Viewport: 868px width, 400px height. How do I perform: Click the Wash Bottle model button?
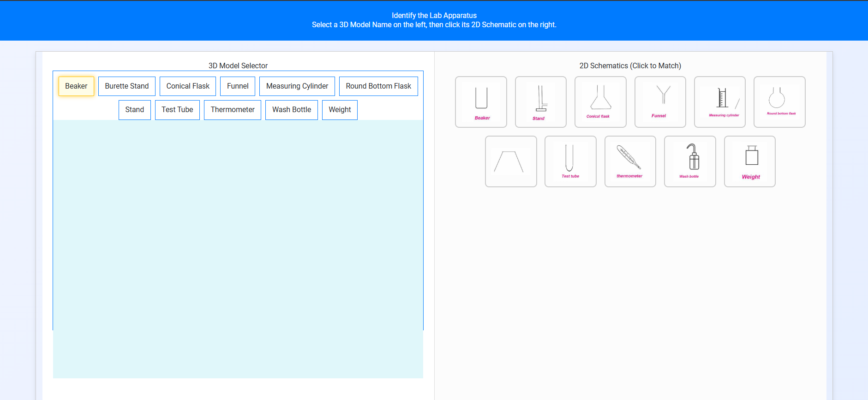[x=292, y=110]
